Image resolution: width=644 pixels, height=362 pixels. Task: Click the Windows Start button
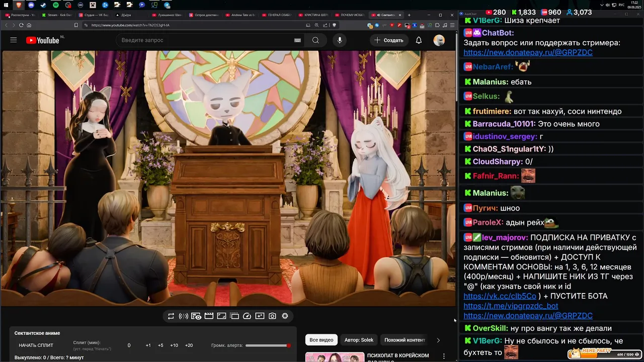point(6,5)
